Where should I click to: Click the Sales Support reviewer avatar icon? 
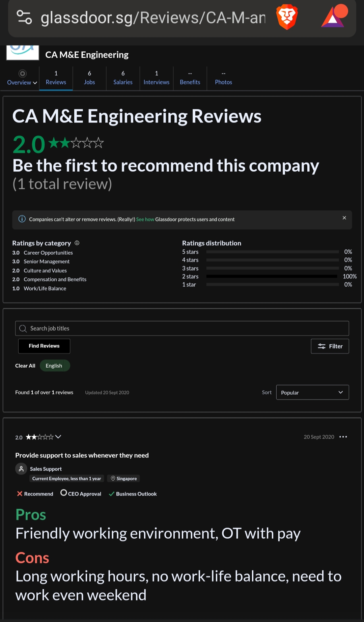[21, 469]
